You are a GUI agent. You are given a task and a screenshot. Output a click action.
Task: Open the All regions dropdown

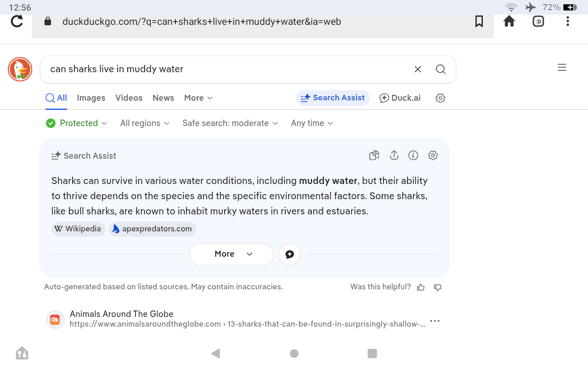point(145,123)
